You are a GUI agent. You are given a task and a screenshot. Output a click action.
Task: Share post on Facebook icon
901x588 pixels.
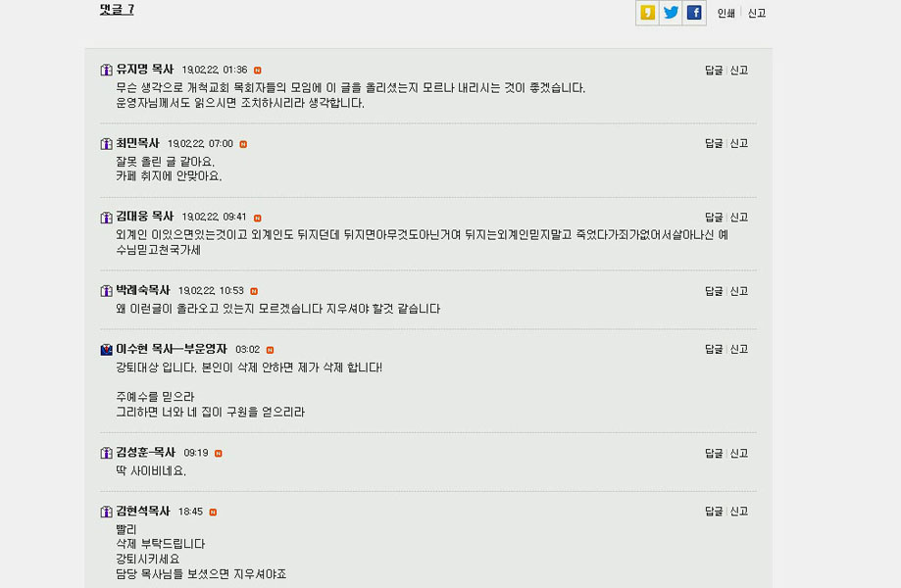pos(694,13)
